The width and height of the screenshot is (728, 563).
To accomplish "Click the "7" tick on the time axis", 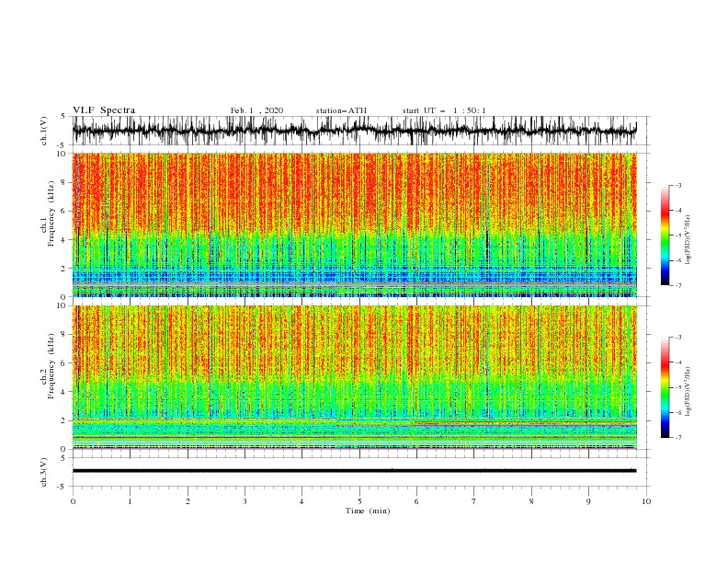I will coord(474,501).
